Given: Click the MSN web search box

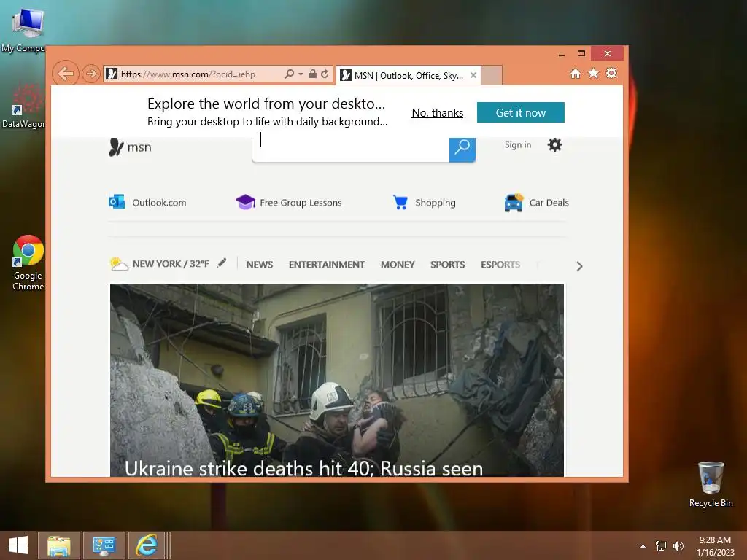Looking at the screenshot, I should (x=351, y=149).
